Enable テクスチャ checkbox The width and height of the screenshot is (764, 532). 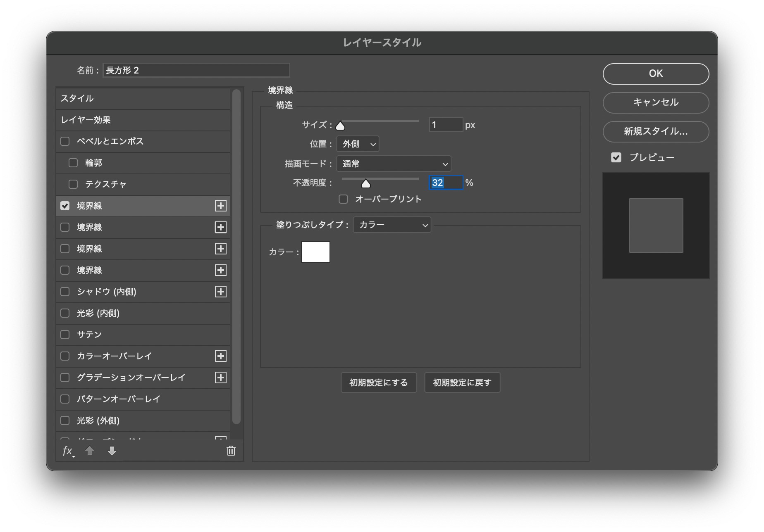[x=73, y=184]
